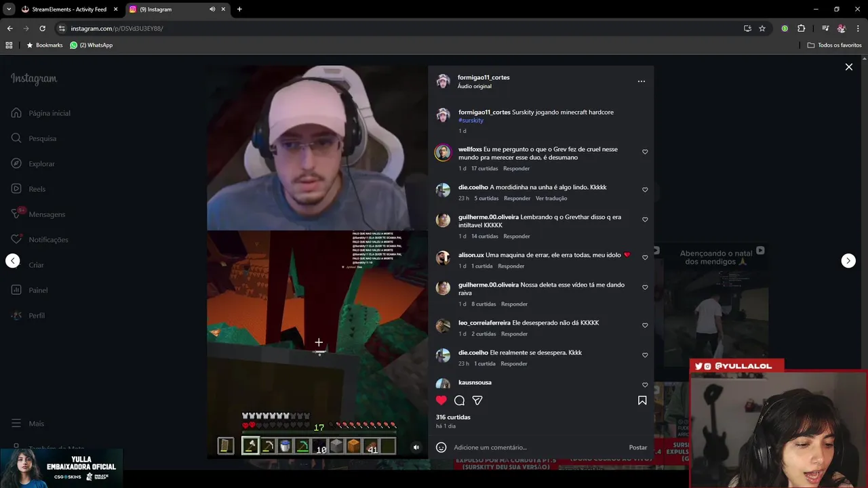868x488 pixels.
Task: Open Painel dashboard
Action: click(29, 290)
